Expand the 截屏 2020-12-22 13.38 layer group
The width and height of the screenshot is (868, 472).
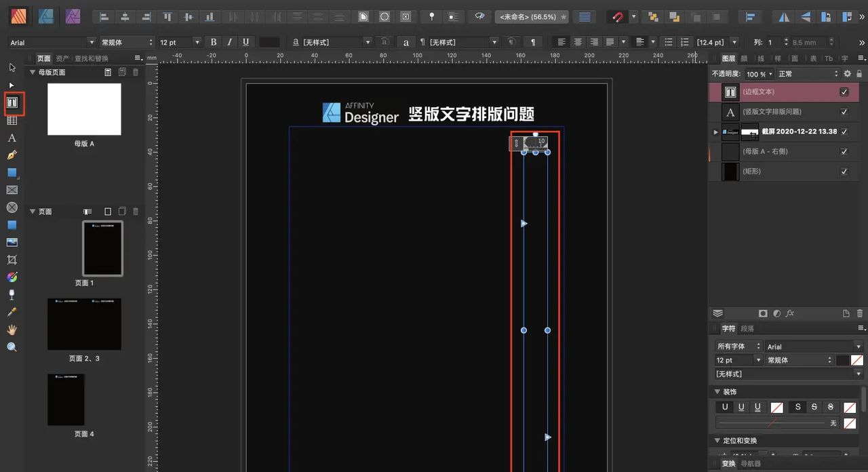coord(715,132)
